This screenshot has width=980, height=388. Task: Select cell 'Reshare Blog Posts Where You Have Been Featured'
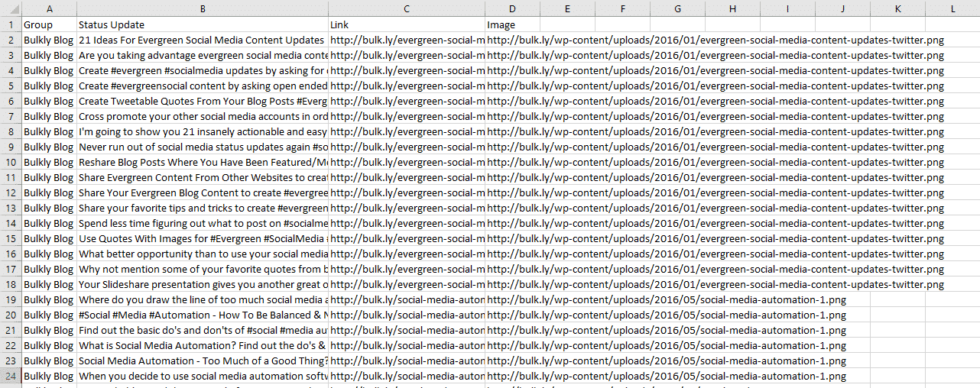(203, 162)
